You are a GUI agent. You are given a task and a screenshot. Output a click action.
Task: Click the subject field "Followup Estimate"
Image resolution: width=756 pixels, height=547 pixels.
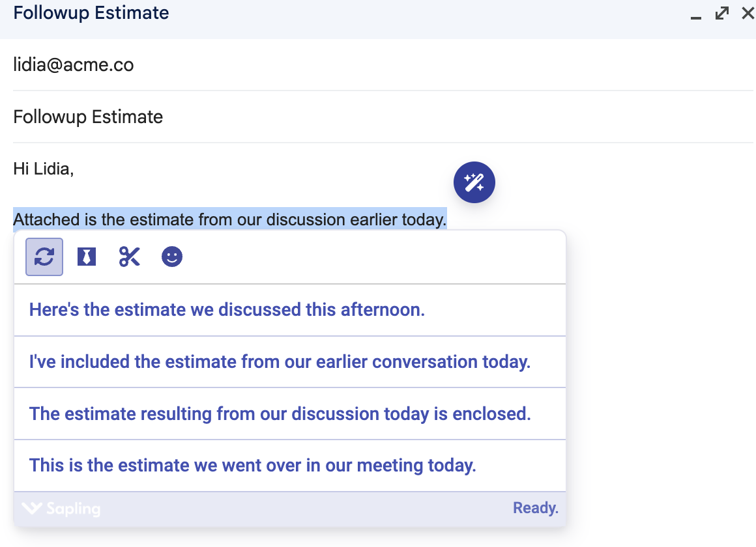pos(88,117)
